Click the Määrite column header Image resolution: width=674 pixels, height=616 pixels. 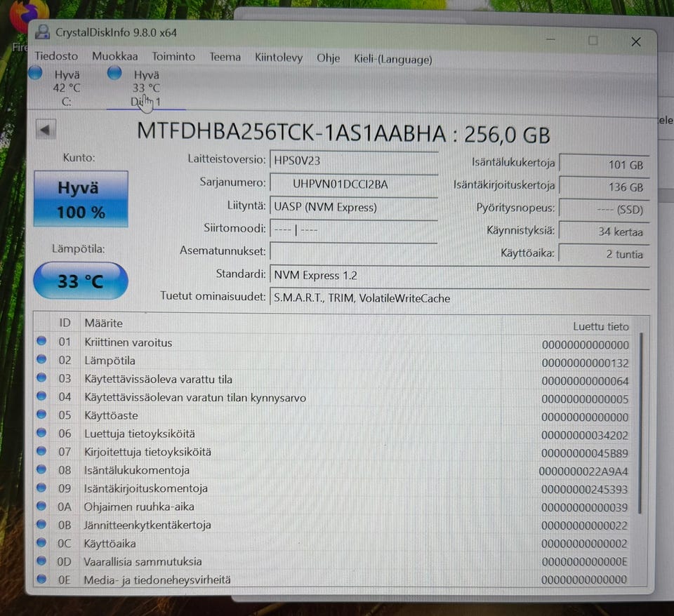pos(104,323)
